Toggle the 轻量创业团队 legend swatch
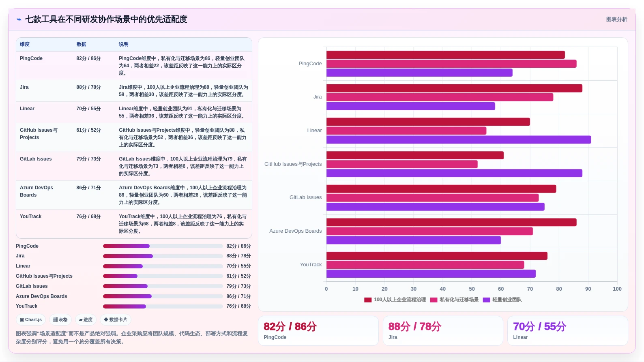The height and width of the screenshot is (362, 644). 487,300
